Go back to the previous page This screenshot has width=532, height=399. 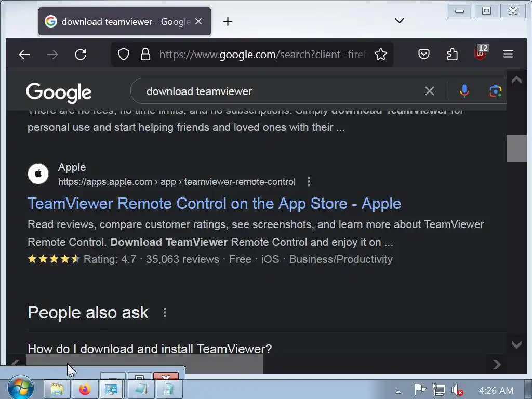[24, 54]
